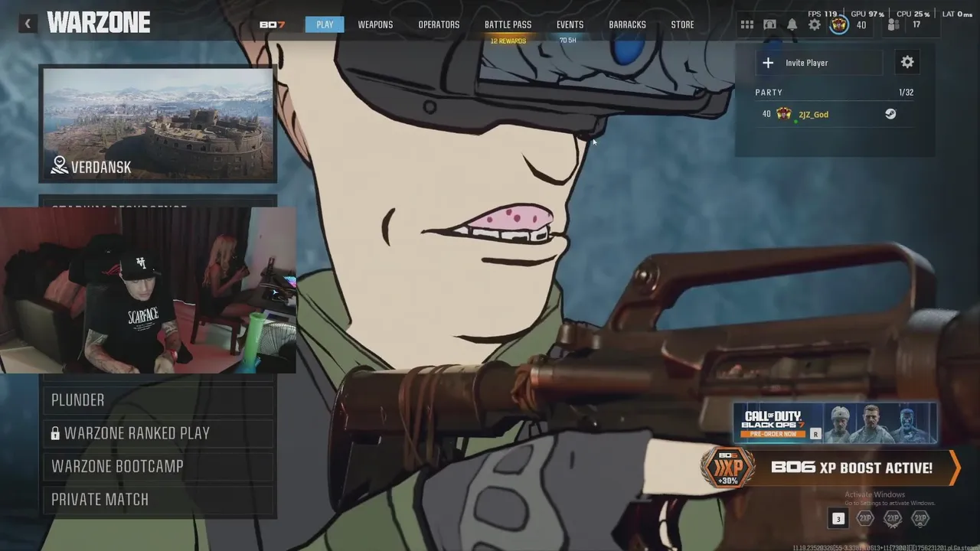Click the party count 1/32
Screen dimensions: 980x551
pyautogui.click(x=906, y=93)
